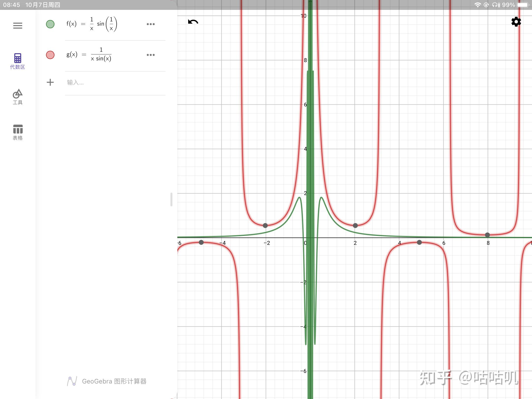The image size is (532, 399).
Task: Select extremum point near x = -2
Action: pyautogui.click(x=265, y=225)
